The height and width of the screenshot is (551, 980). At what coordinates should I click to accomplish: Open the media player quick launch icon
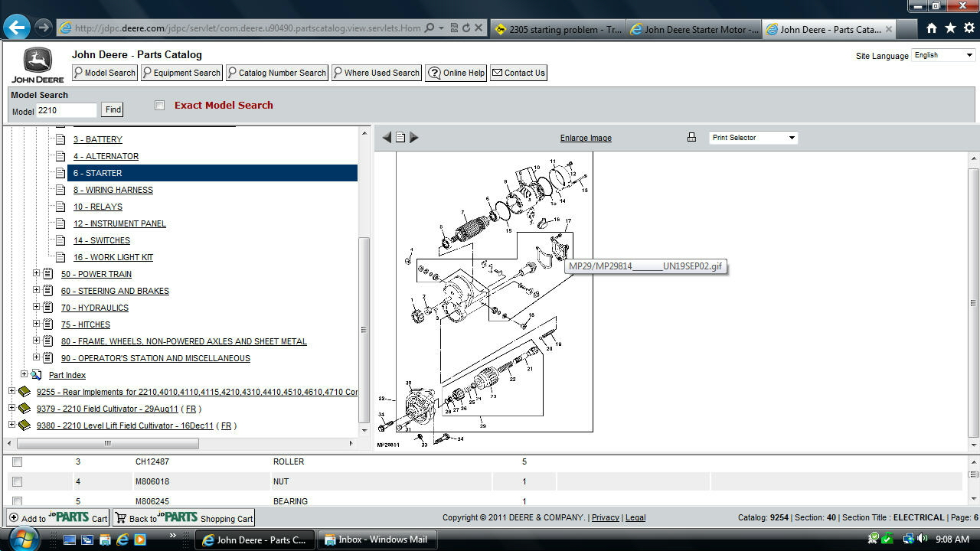click(140, 540)
